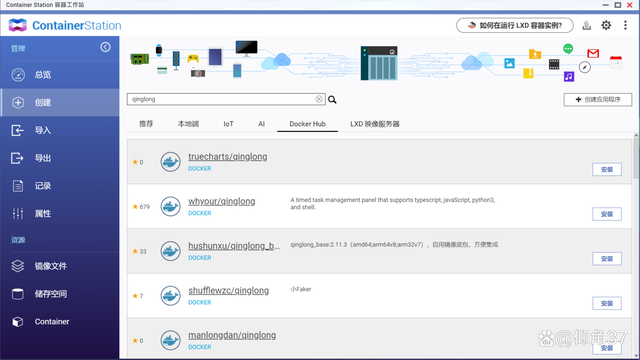Viewport: 640px width, 360px height.
Task: Switch to the LXD 映像服务器 tab
Action: (x=375, y=124)
